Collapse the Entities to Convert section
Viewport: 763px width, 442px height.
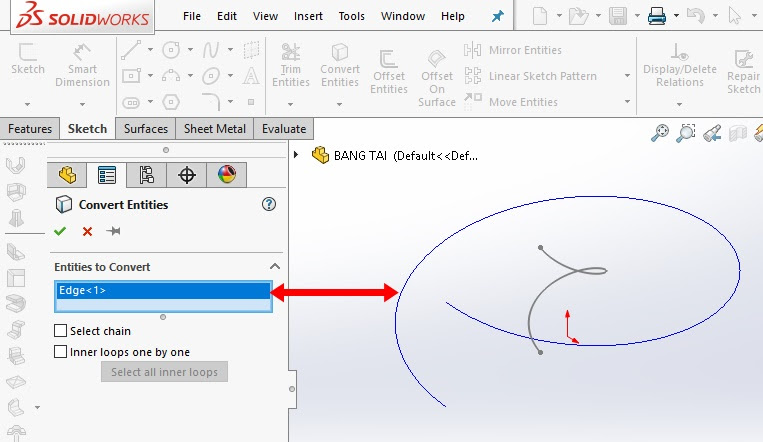[274, 266]
